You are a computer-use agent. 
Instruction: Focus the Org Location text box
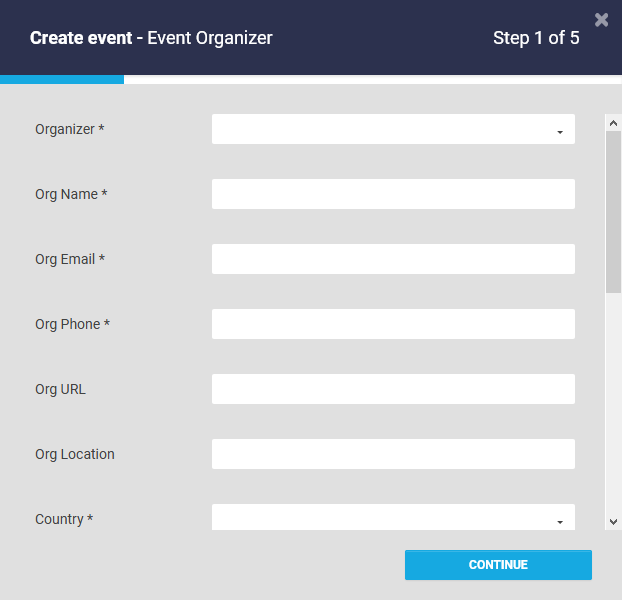point(393,454)
